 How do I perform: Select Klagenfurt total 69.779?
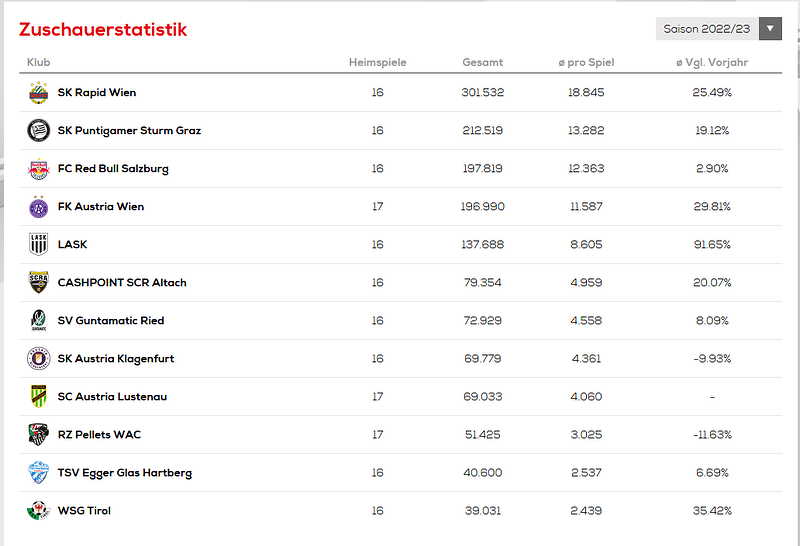[483, 359]
